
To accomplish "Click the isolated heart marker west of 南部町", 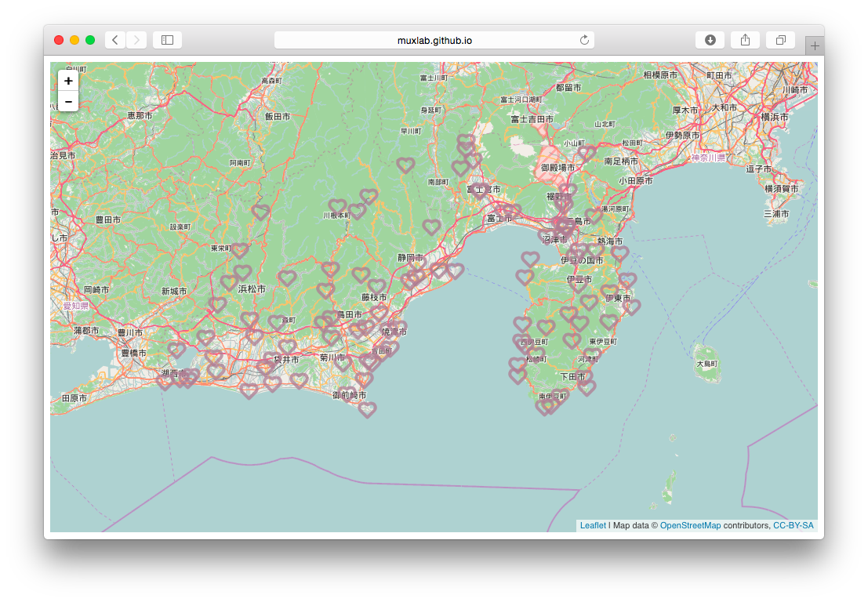I will tap(405, 165).
